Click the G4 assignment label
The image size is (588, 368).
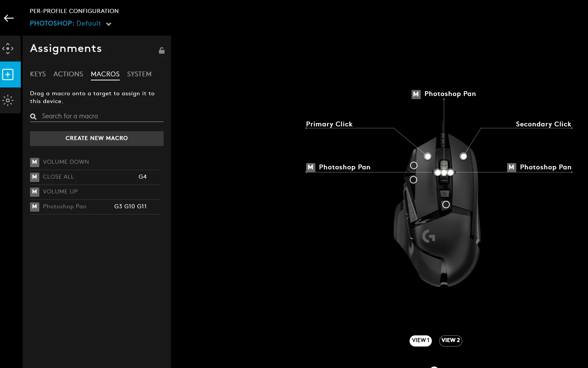click(142, 177)
